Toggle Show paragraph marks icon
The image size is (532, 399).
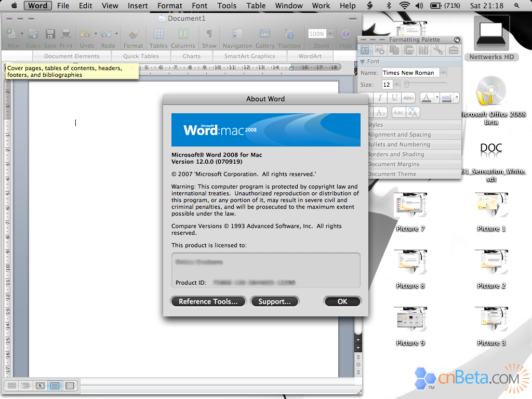pyautogui.click(x=209, y=34)
